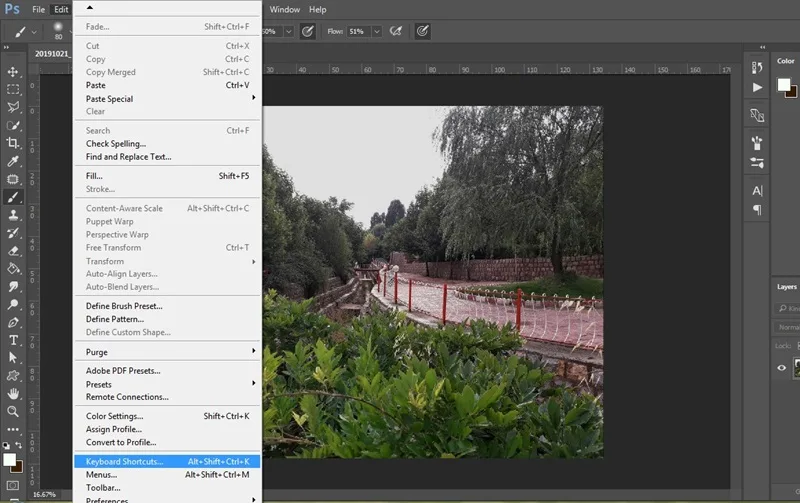This screenshot has width=800, height=503.
Task: Select the Quick Selection tool
Action: tap(13, 125)
